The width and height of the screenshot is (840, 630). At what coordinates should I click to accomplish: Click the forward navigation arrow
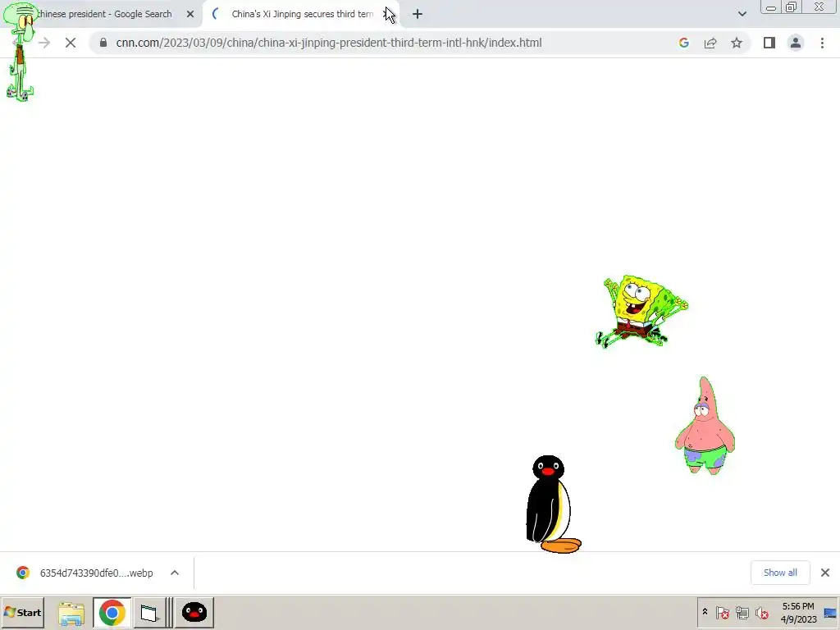(x=44, y=43)
